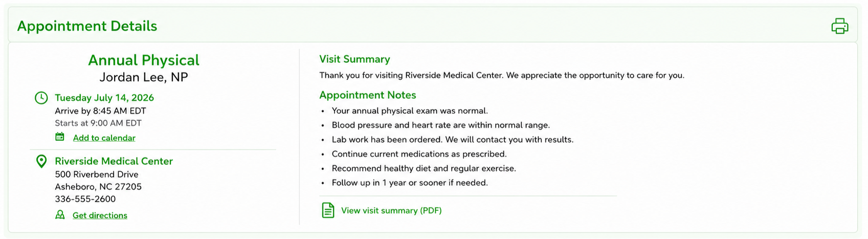Open View visit summary (PDF)
The height and width of the screenshot is (239, 868).
pos(391,210)
